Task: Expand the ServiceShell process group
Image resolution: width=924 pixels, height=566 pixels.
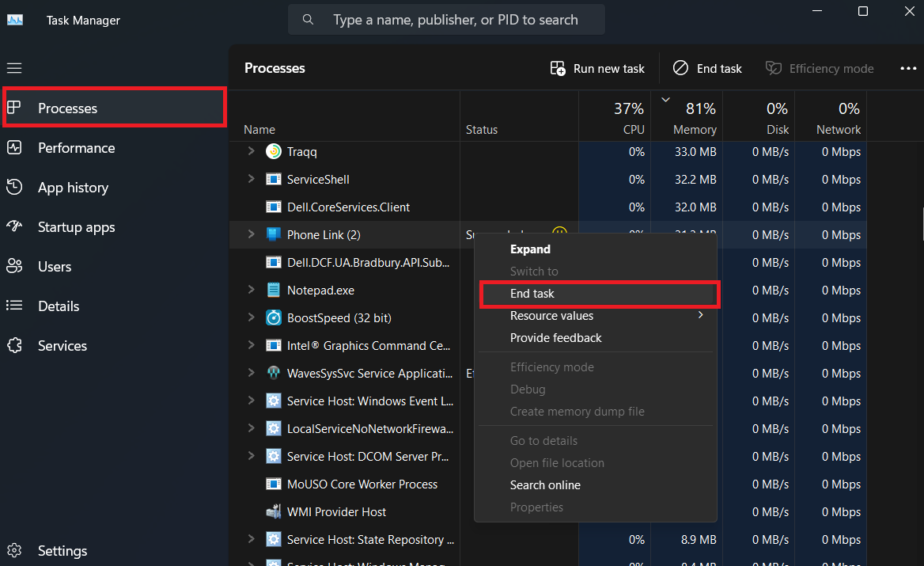Action: (x=251, y=179)
